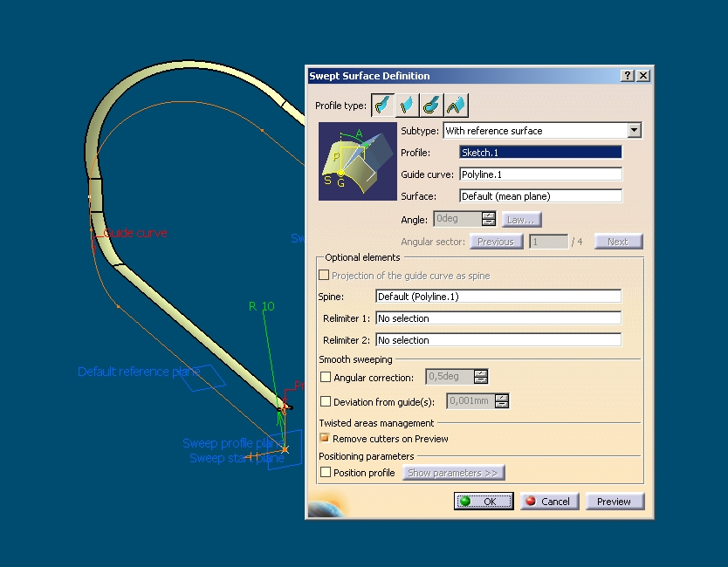Click the Show parameters >> button
Viewport: 728px width, 567px height.
[453, 473]
